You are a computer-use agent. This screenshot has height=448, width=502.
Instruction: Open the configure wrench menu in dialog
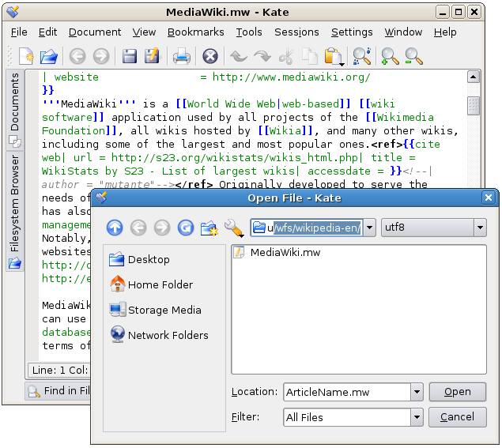click(234, 228)
